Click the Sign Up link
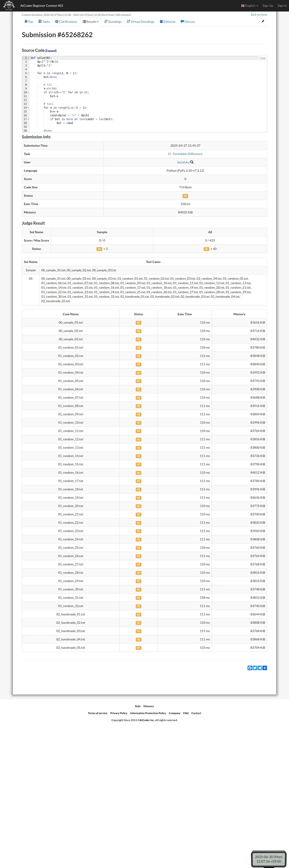289x868 pixels. [267, 6]
